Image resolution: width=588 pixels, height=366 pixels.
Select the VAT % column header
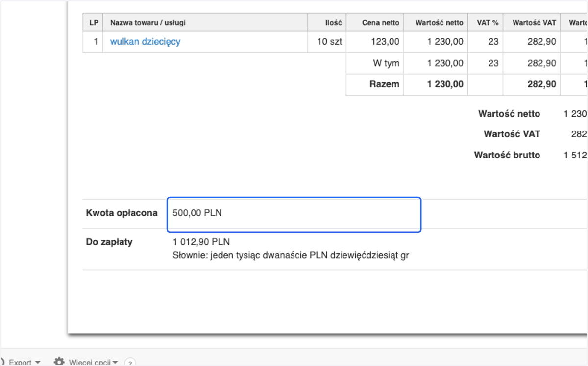click(488, 23)
